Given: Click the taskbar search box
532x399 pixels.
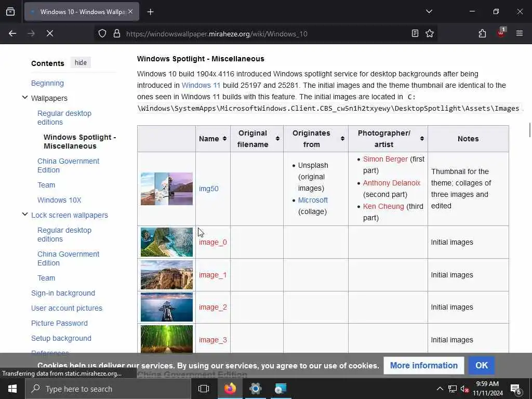Looking at the screenshot, I should 108,389.
